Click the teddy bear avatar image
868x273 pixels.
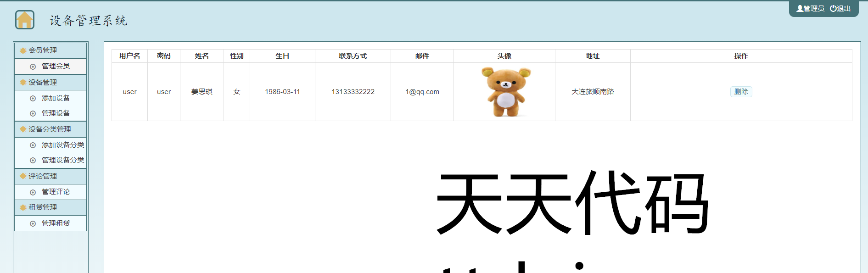[x=506, y=92]
